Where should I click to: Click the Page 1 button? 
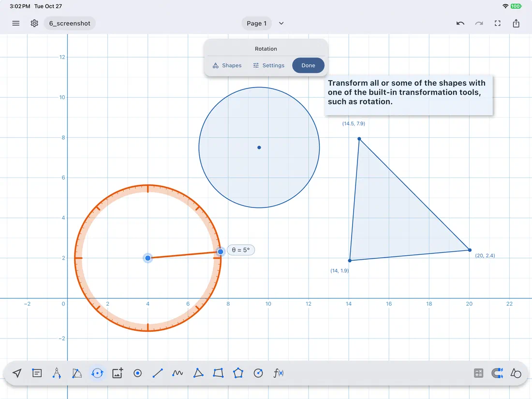tap(257, 23)
